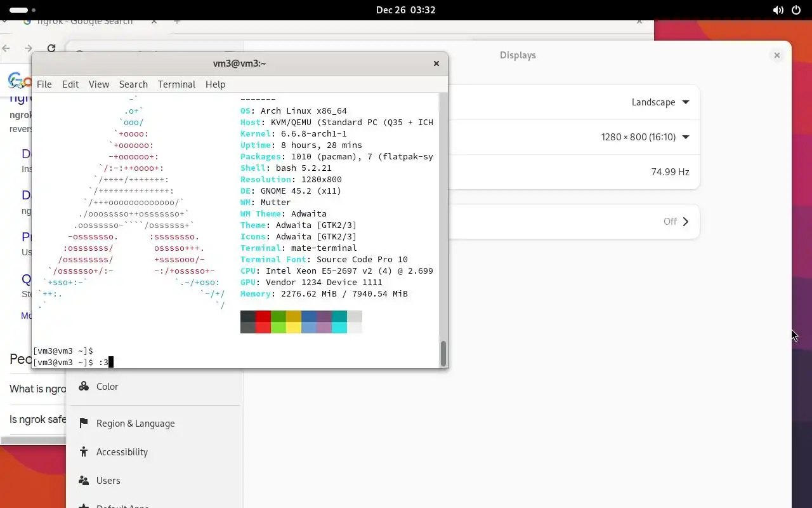812x508 pixels.
Task: Click the 'Memory: 2276.62 MiB / 7940.54 MiB' line
Action: pos(324,293)
